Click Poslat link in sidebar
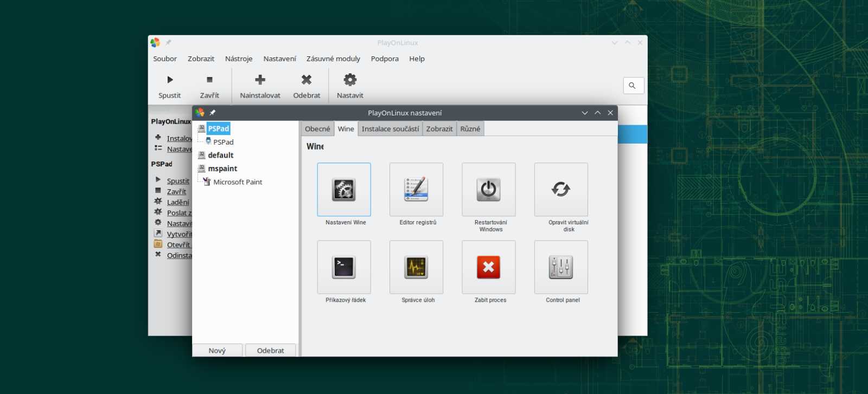The image size is (868, 394). tap(179, 213)
